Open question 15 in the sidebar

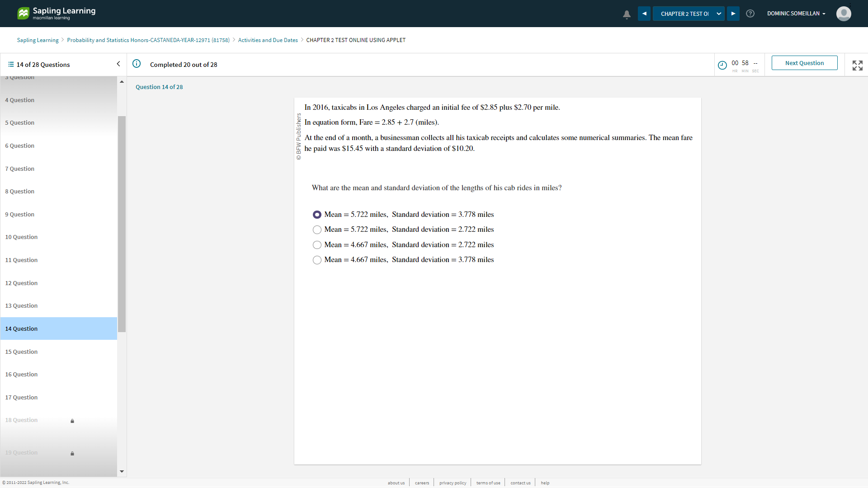coord(21,352)
